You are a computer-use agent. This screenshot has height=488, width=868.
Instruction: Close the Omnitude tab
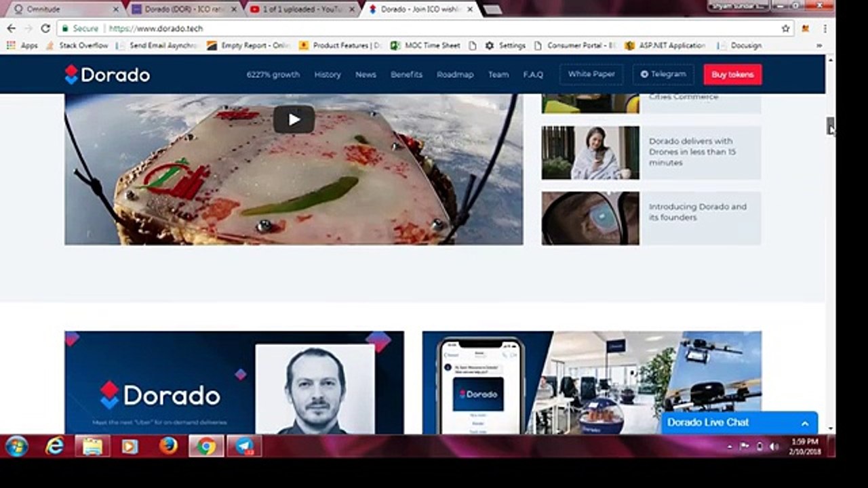115,9
